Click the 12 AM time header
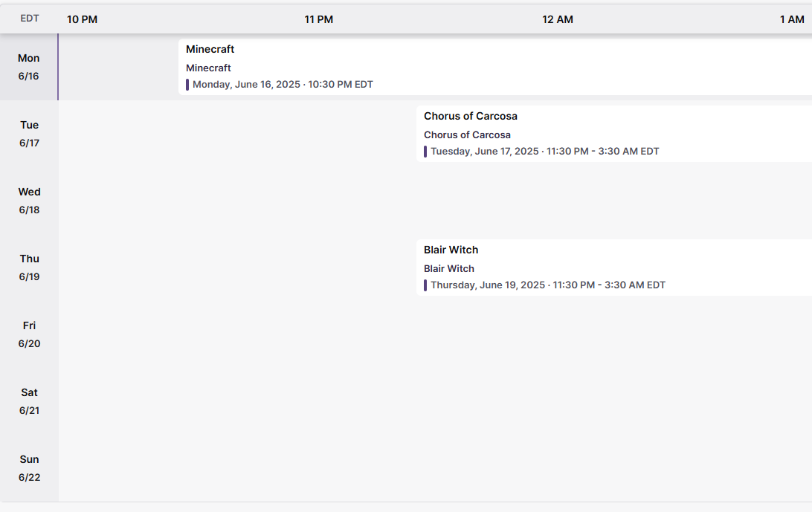The image size is (812, 512). tap(557, 19)
